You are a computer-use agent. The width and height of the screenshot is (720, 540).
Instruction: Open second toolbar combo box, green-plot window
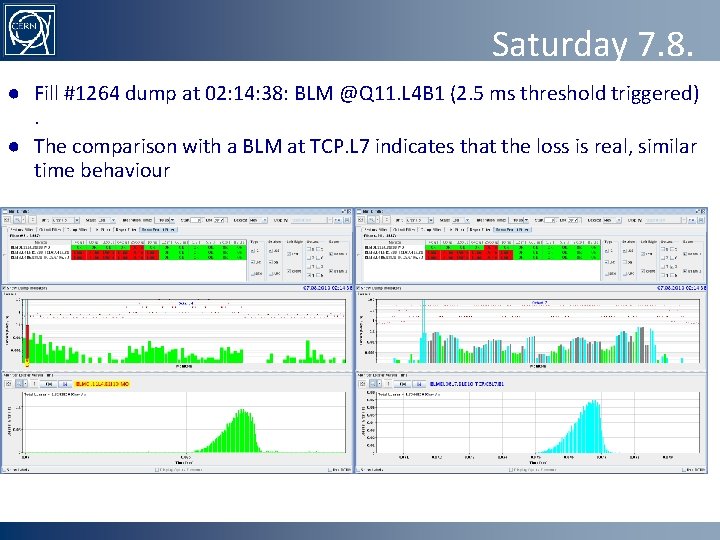tap(107, 220)
